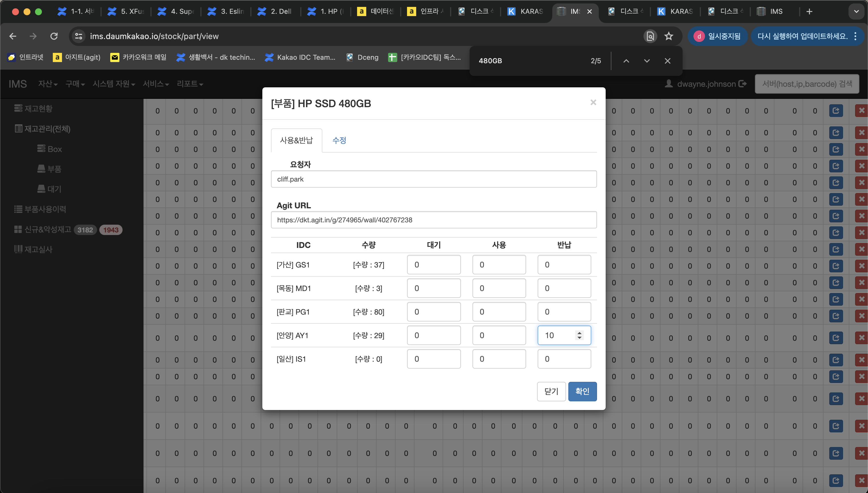Screen dimensions: 868x493
Task: Open 재고관리(전체) in the sidebar
Action: pos(42,129)
